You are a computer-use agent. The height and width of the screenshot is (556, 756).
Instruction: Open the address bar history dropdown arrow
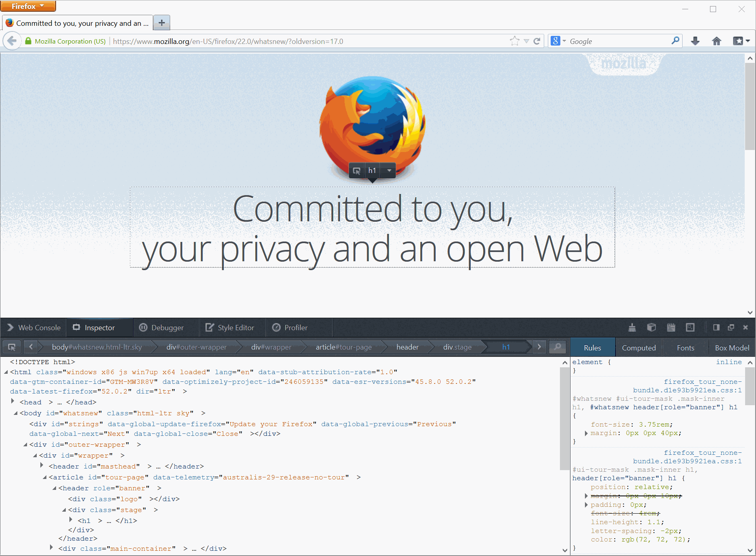pos(526,41)
